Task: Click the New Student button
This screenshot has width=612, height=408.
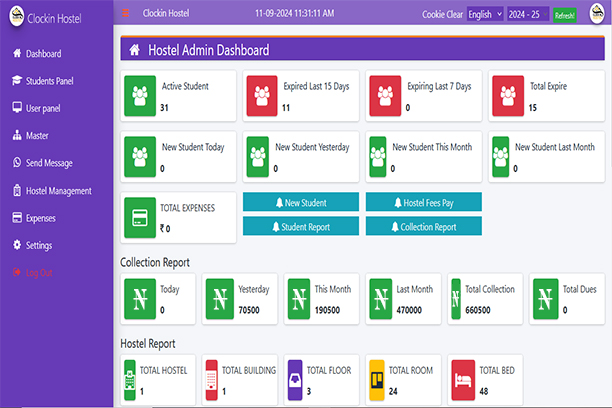Action: click(300, 202)
